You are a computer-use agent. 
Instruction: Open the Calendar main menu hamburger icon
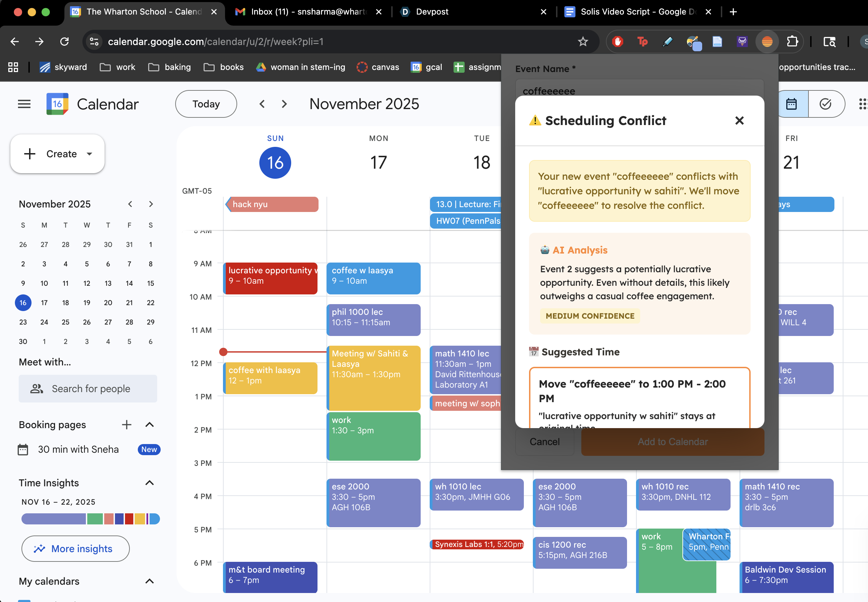click(24, 104)
